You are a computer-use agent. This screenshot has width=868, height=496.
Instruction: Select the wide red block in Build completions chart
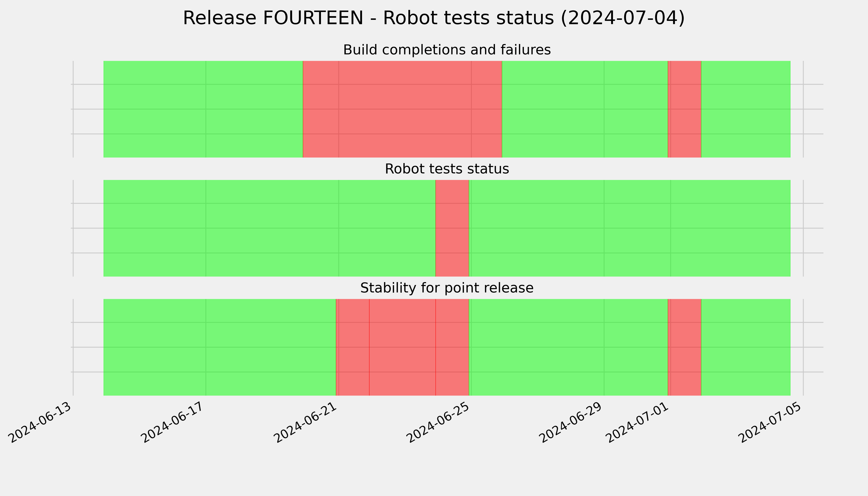click(x=402, y=109)
